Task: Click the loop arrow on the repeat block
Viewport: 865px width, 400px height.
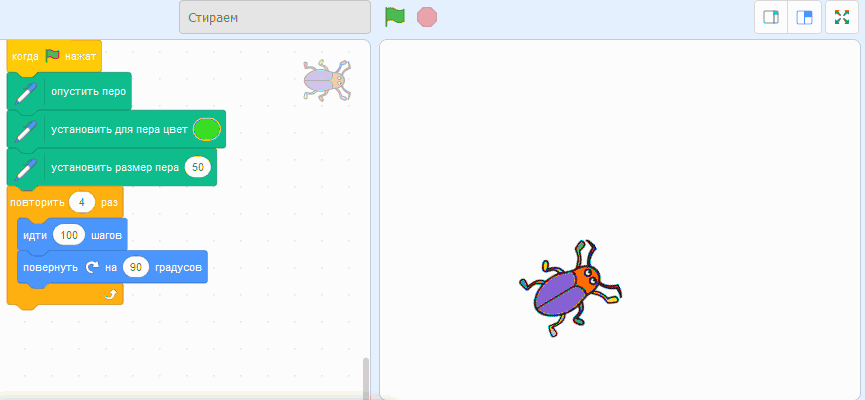Action: pos(111,294)
